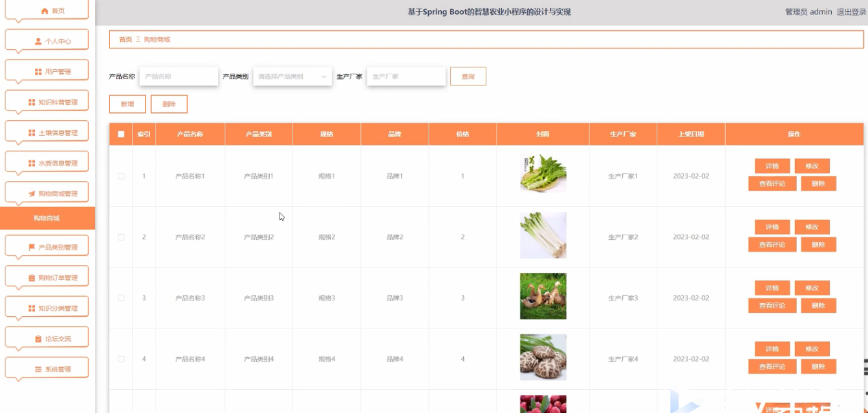The image size is (868, 413).
Task: Click 删除 in the 产品名称3 row
Action: pyautogui.click(x=819, y=306)
